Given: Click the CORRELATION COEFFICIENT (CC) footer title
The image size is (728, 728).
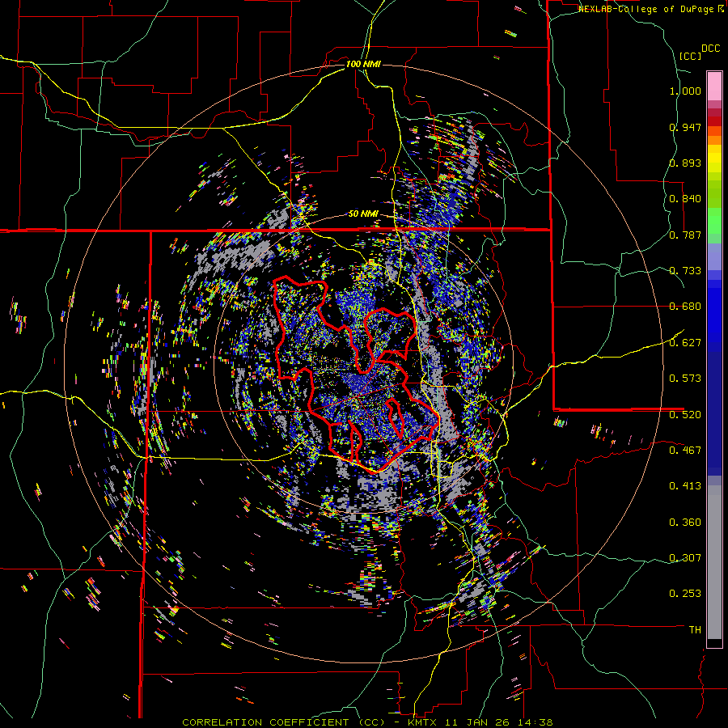Looking at the screenshot, I should pyautogui.click(x=284, y=722).
